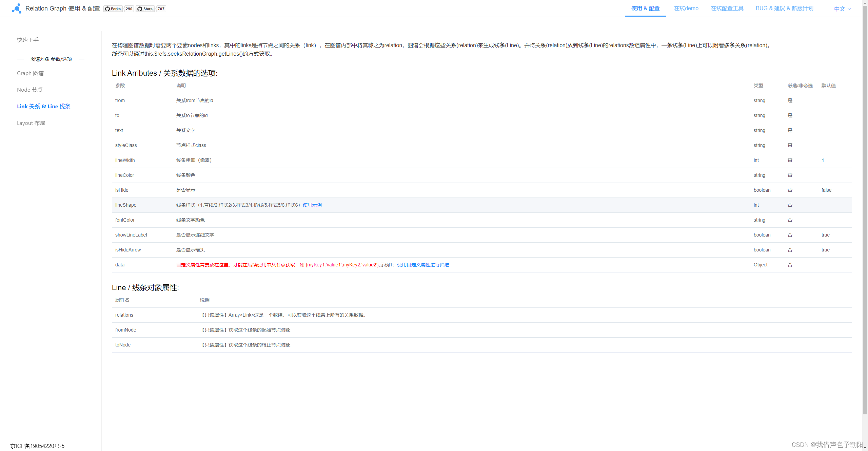868x451 pixels.
Task: Open 快速上手 in the sidebar
Action: (27, 39)
